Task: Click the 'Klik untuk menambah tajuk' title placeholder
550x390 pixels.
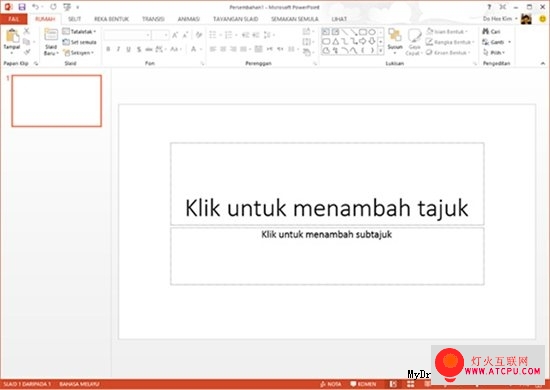Action: pos(327,184)
